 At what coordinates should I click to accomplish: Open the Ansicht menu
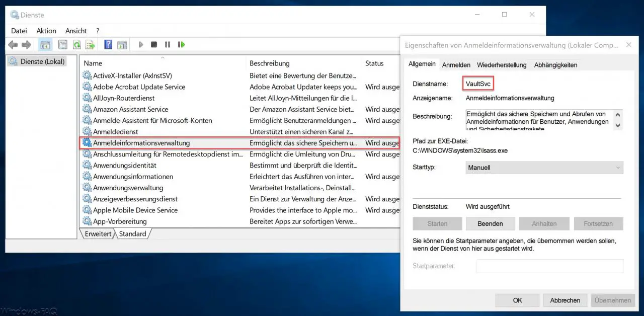(x=76, y=31)
